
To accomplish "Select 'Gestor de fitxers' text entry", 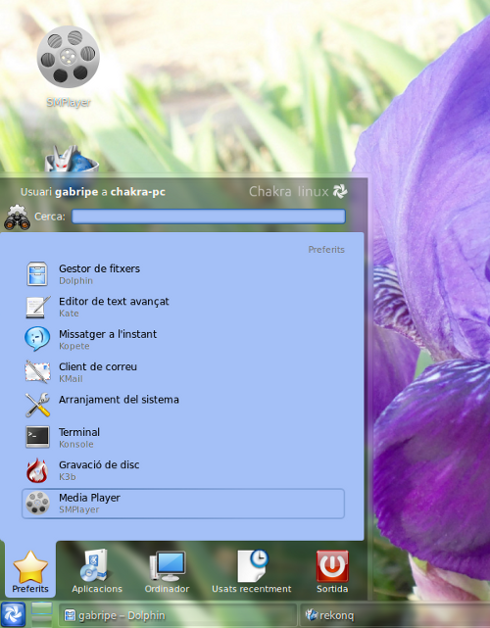I will tap(99, 268).
